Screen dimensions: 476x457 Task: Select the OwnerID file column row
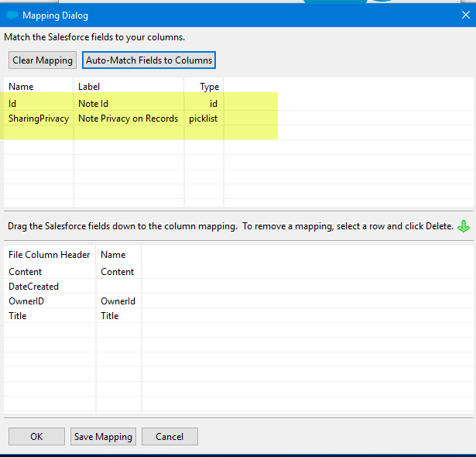click(238, 301)
